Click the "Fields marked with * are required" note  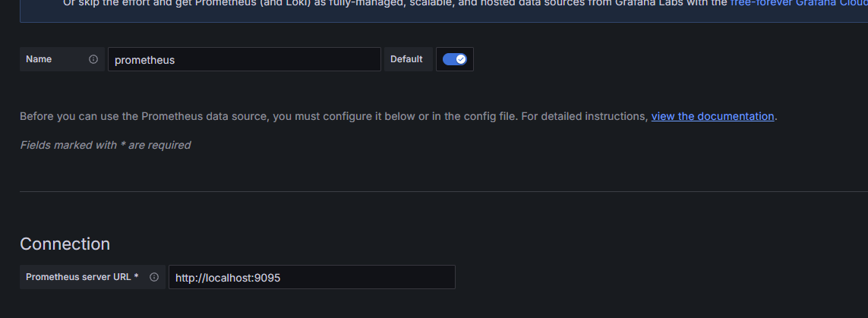tap(105, 144)
